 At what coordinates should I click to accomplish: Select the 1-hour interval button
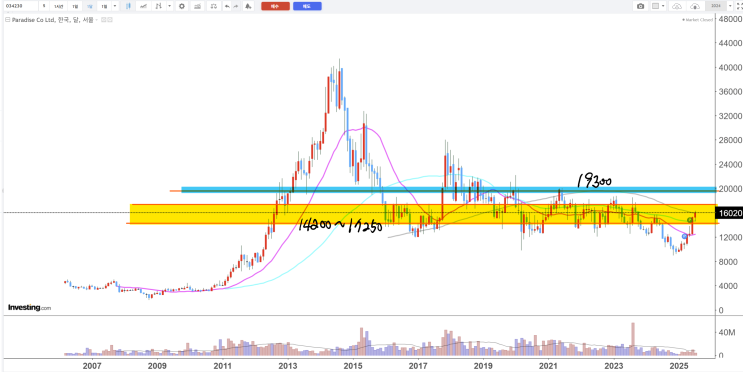click(x=59, y=6)
